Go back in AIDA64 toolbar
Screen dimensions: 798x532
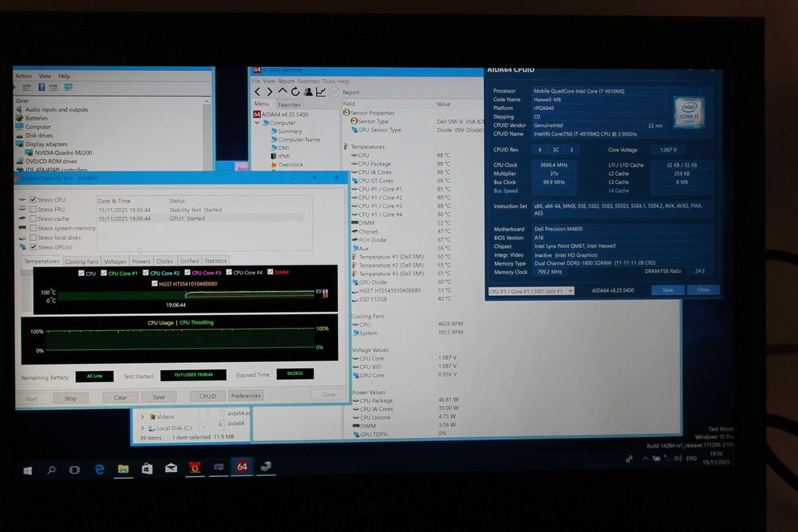point(258,92)
